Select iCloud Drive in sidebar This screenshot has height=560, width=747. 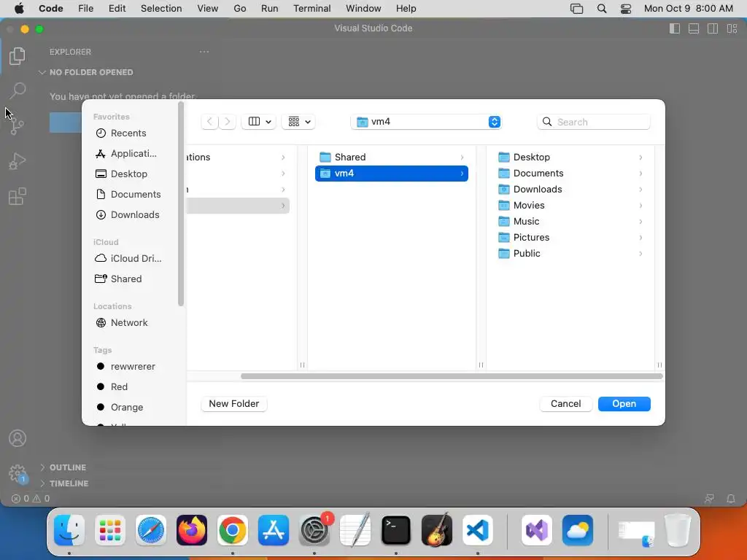[128, 258]
